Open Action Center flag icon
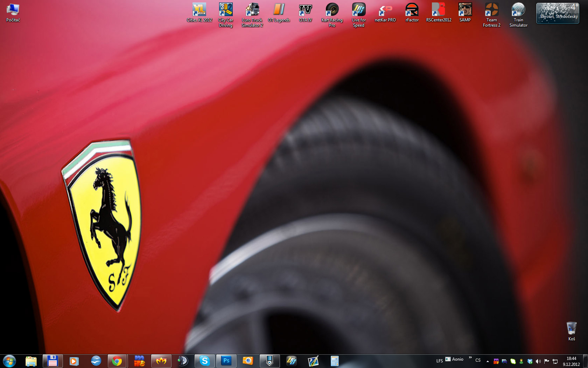Viewport: 588px width, 368px height. tap(546, 361)
